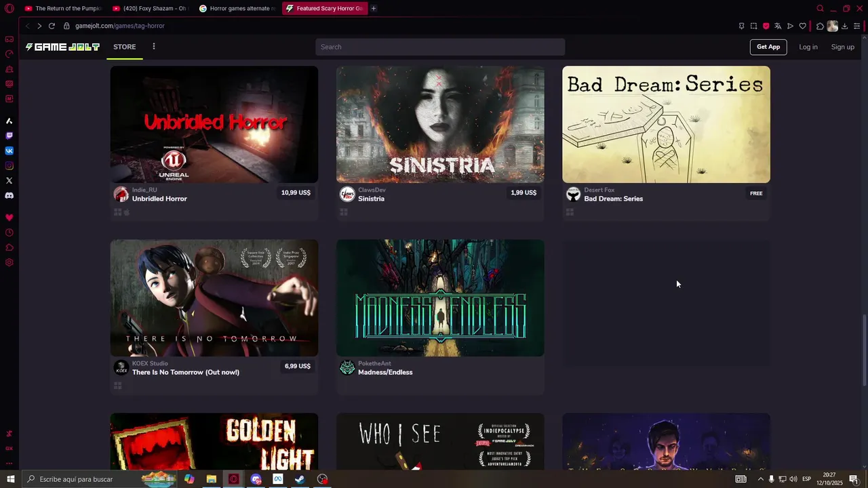Switch to The Return of the Pumpkin tab
Image resolution: width=868 pixels, height=488 pixels.
click(62, 8)
